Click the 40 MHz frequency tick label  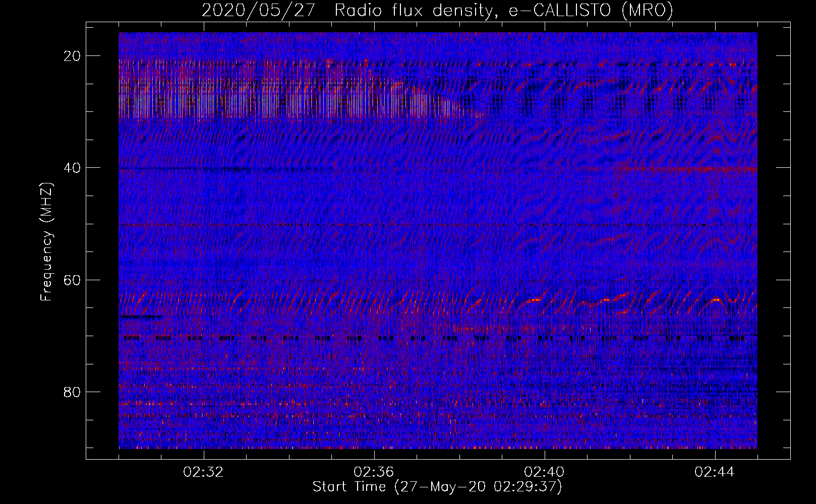(x=73, y=168)
